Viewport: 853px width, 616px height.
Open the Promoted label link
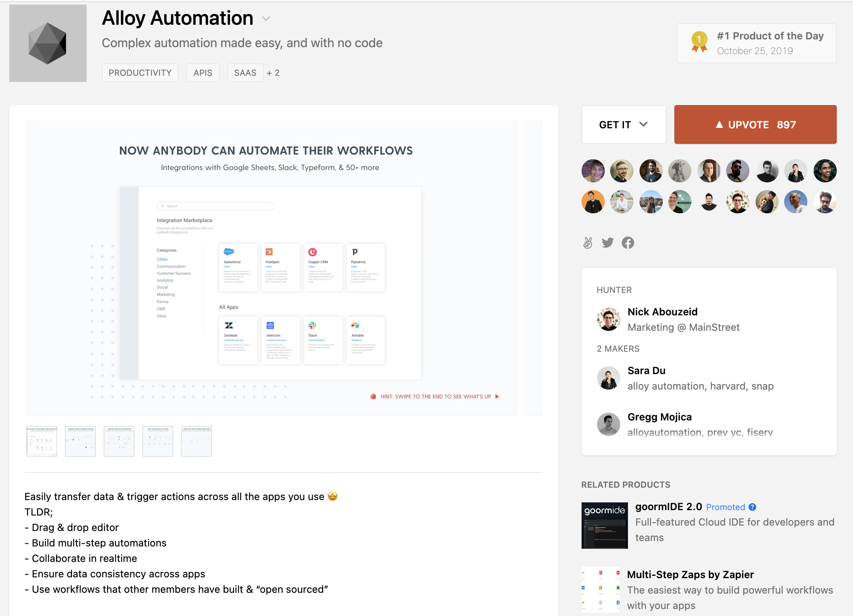[725, 507]
